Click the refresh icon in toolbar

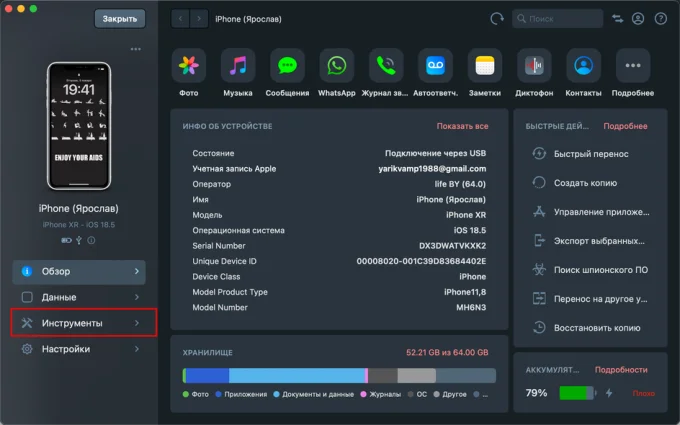click(497, 19)
